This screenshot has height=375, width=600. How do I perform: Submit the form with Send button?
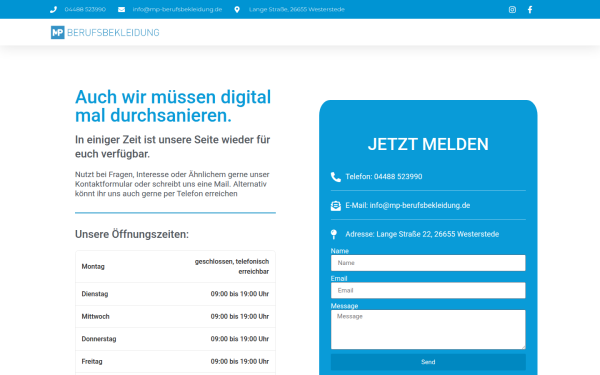pos(428,362)
